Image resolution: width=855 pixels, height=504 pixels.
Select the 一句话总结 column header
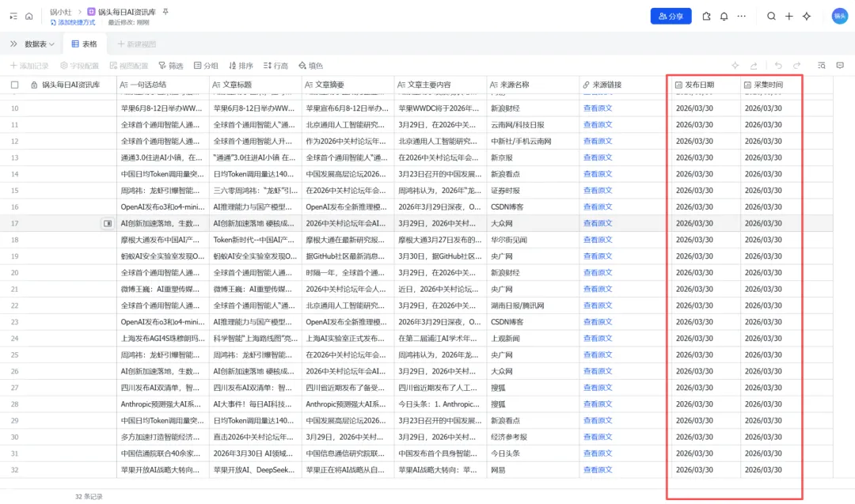tap(163, 85)
